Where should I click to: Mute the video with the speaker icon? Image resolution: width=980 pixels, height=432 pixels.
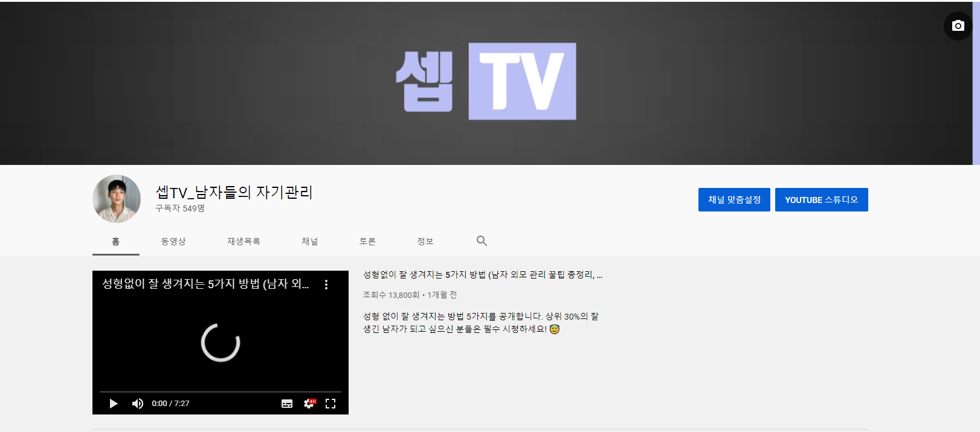[138, 404]
